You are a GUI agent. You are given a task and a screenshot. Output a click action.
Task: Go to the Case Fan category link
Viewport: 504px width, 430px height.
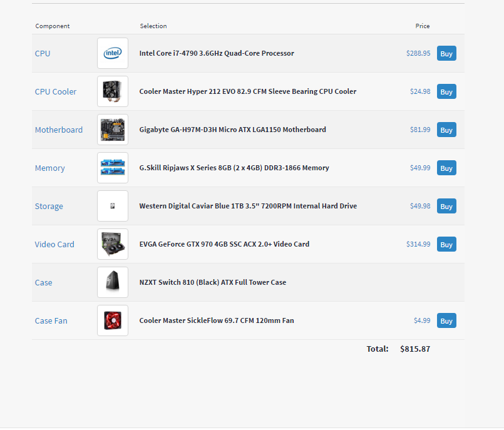(51, 320)
